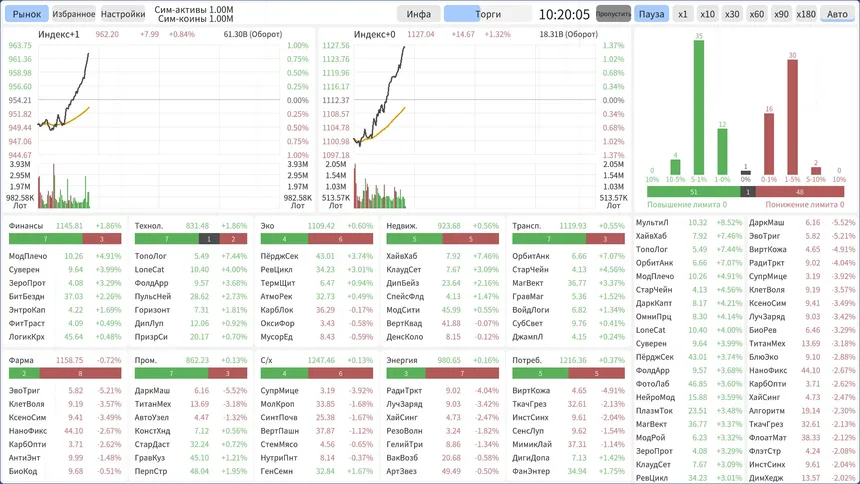Select the x30 speed option
Viewport: 860px width, 484px height.
(732, 14)
